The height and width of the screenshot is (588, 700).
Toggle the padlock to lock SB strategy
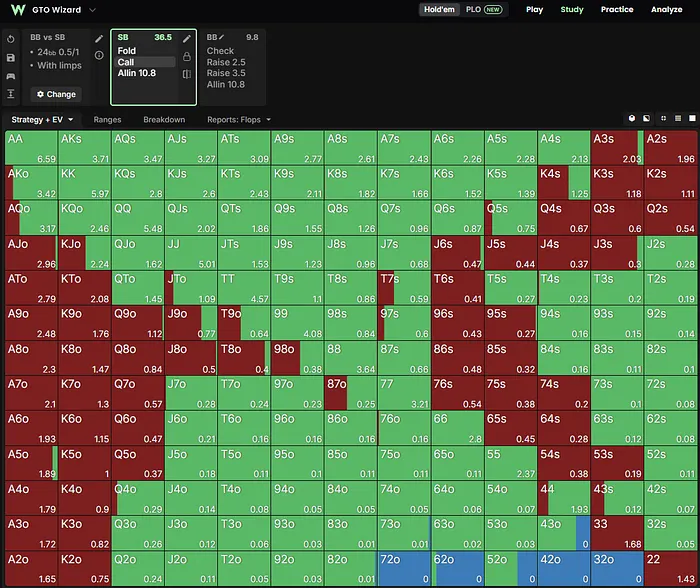pyautogui.click(x=187, y=56)
